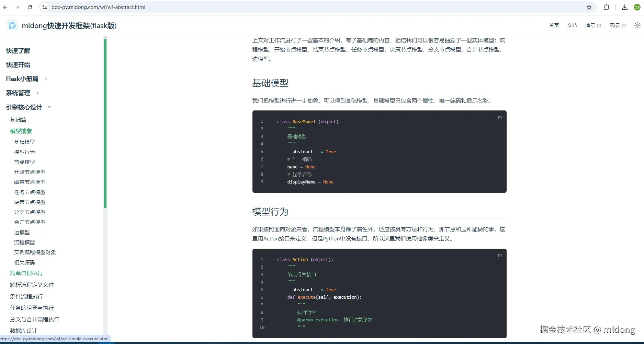Open the 演示 external link
Viewport: 644px width, 344px height.
[593, 25]
